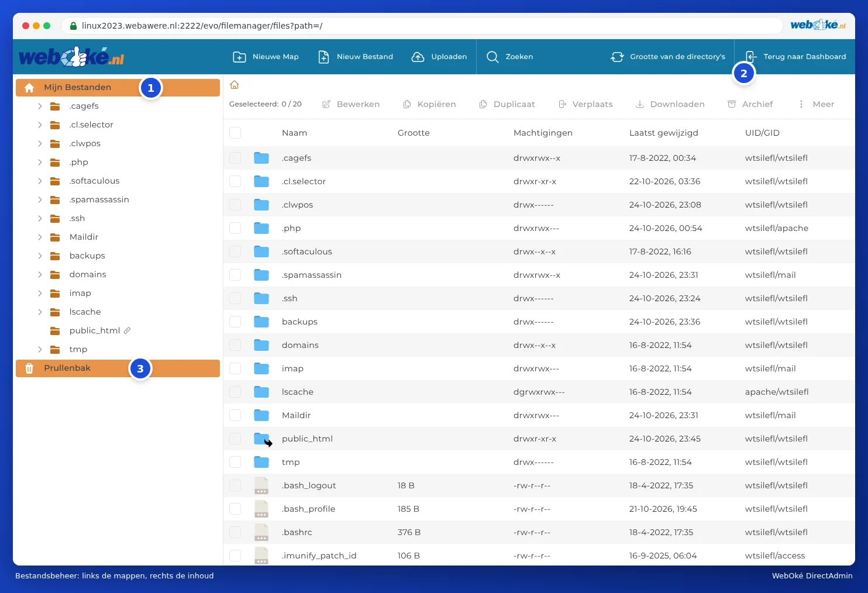Click the .bashrc file icon
Image resolution: width=868 pixels, height=593 pixels.
(261, 532)
